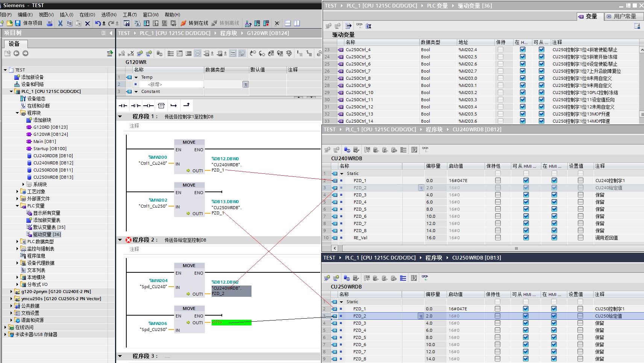The image size is (644, 363).
Task: Open G120WR [OB124] block in tree
Action: pyautogui.click(x=50, y=134)
